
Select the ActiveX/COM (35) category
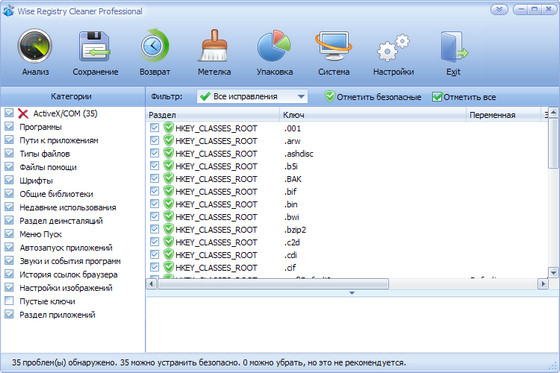65,114
